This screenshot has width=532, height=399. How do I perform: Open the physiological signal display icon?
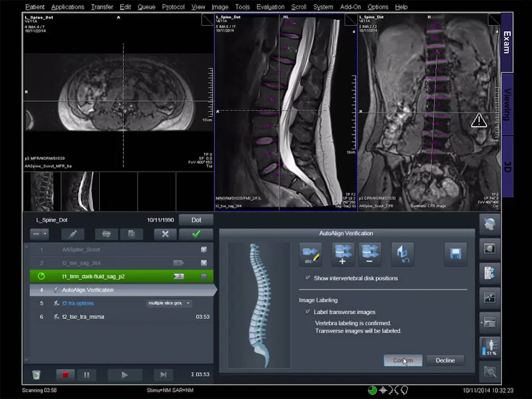pyautogui.click(x=489, y=298)
